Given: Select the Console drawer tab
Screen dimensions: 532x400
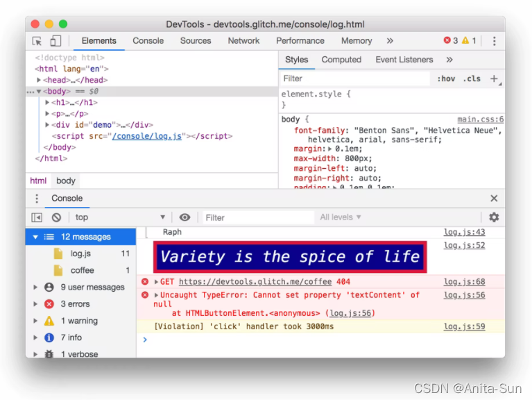Looking at the screenshot, I should [67, 199].
